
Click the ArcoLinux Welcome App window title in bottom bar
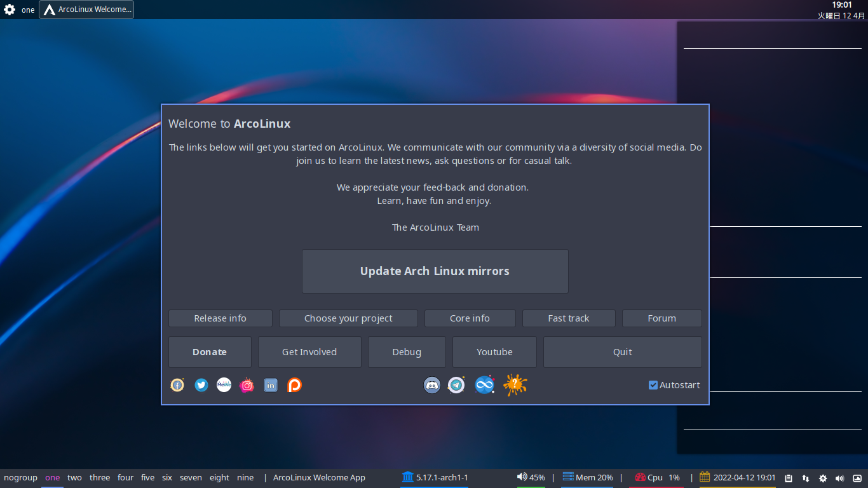coord(320,478)
